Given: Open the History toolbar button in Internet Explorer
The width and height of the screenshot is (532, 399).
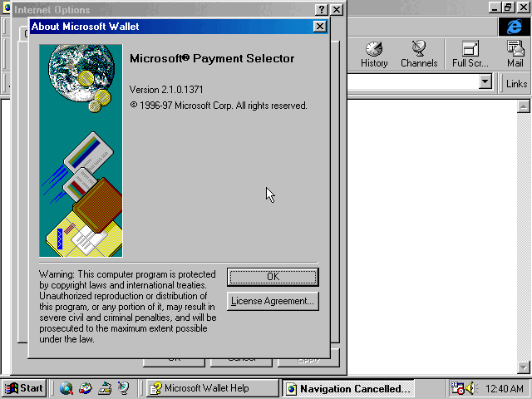Looking at the screenshot, I should [x=374, y=54].
